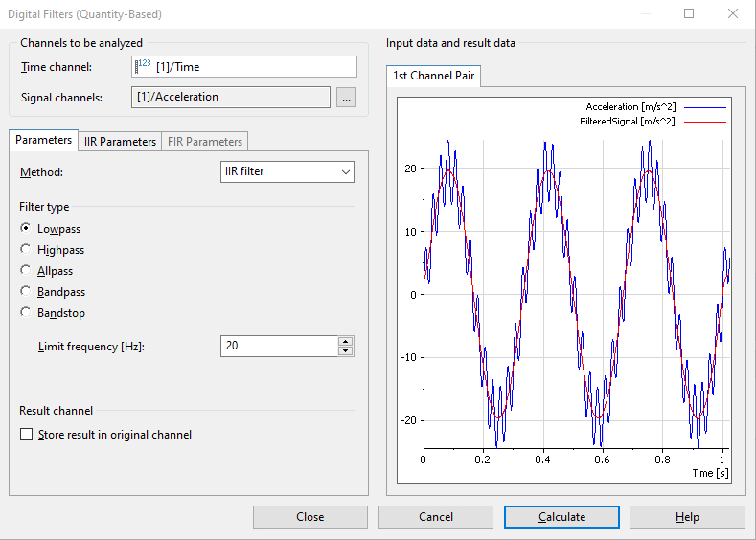Open Help for digital filters
Viewport: 756px width, 540px height.
click(x=687, y=517)
